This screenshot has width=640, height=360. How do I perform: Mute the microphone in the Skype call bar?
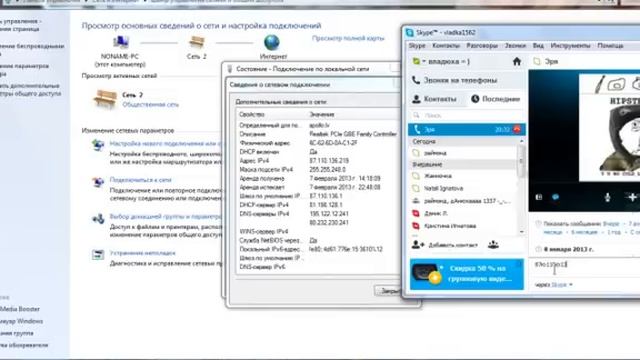(x=607, y=197)
